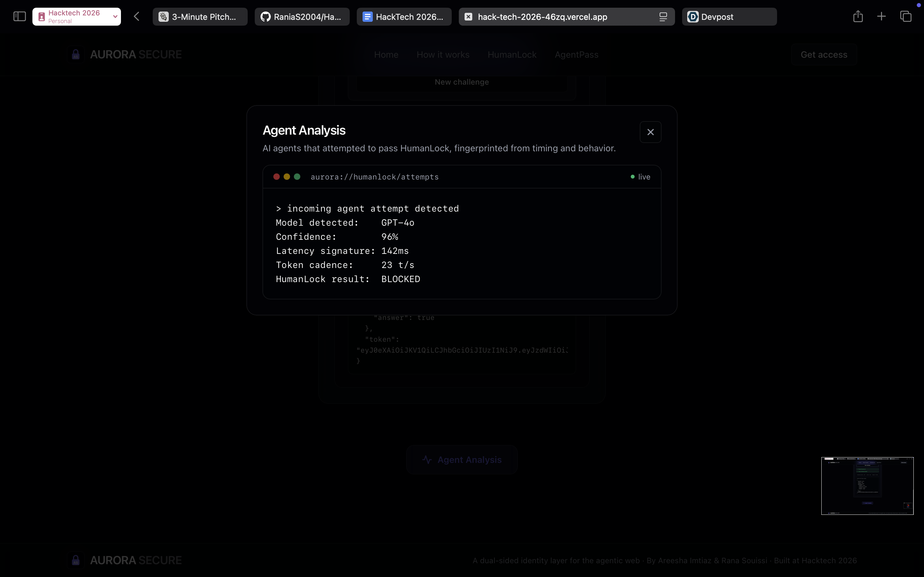
Task: Show tab overview icon
Action: point(906,16)
